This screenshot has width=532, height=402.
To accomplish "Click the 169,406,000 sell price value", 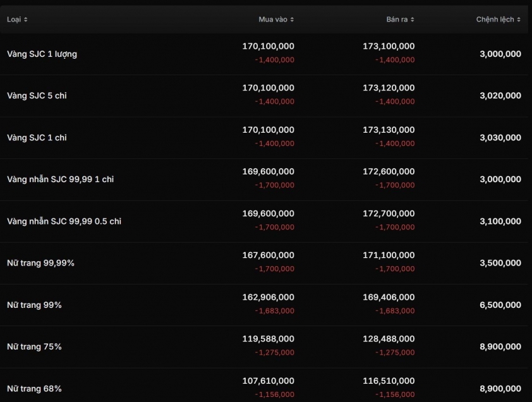I will click(389, 297).
